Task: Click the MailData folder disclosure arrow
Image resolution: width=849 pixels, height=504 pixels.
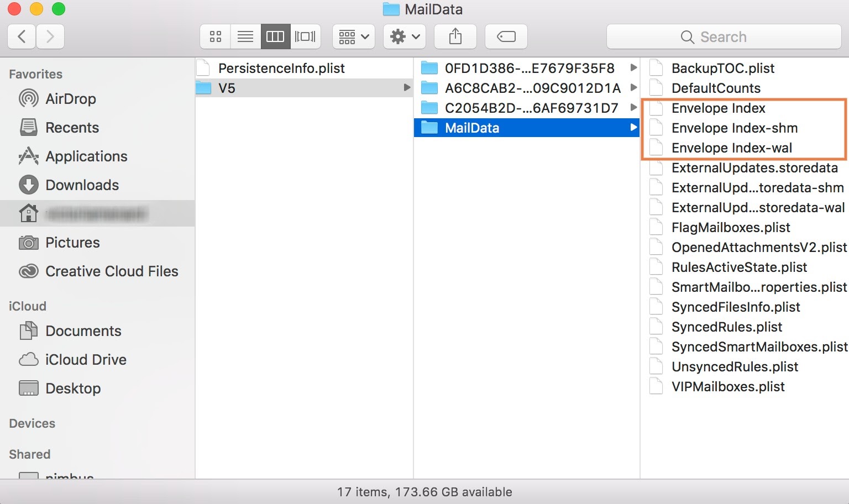Action: pyautogui.click(x=633, y=128)
